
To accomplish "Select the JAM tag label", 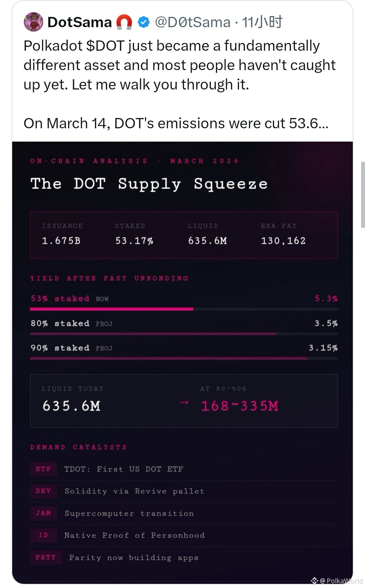I will pyautogui.click(x=44, y=513).
